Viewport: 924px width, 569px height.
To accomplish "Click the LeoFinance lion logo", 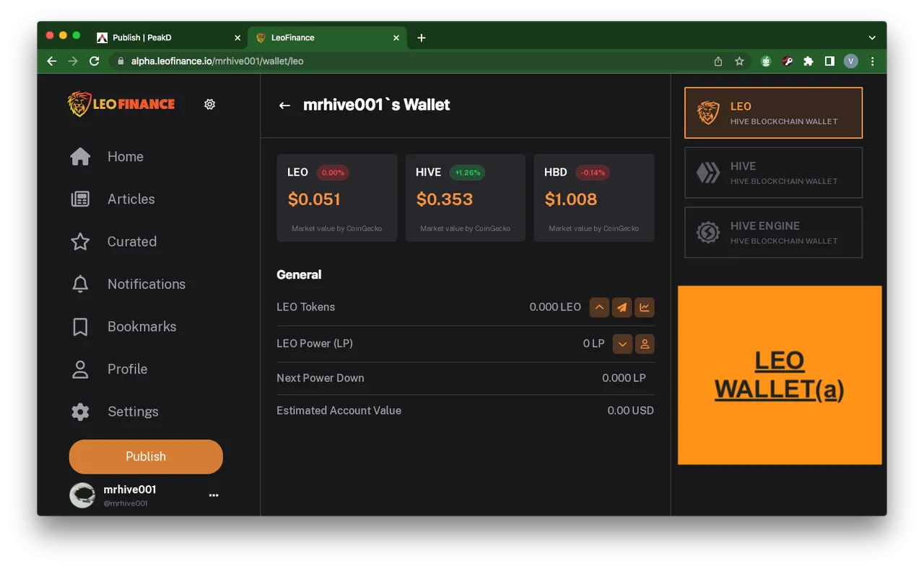I will point(121,104).
